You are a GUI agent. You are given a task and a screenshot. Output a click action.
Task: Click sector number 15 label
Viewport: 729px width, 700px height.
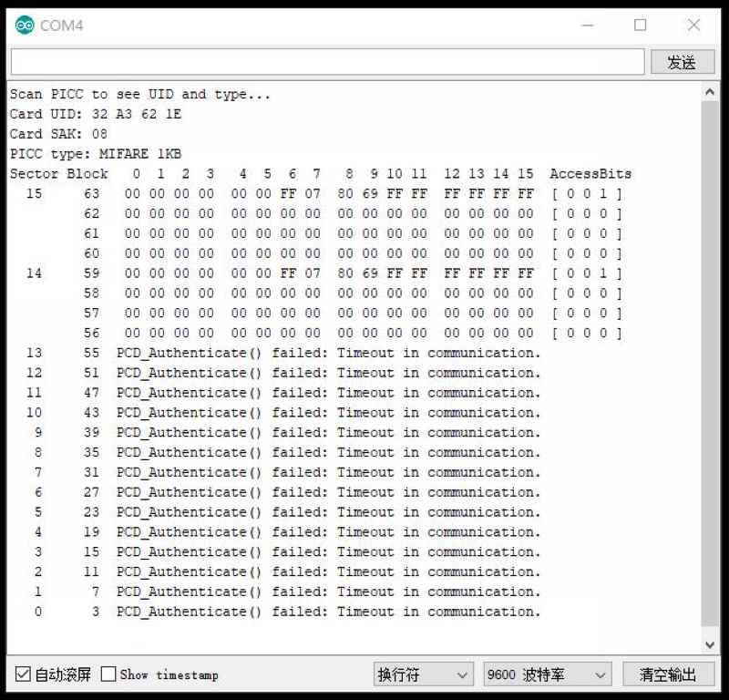coord(34,193)
